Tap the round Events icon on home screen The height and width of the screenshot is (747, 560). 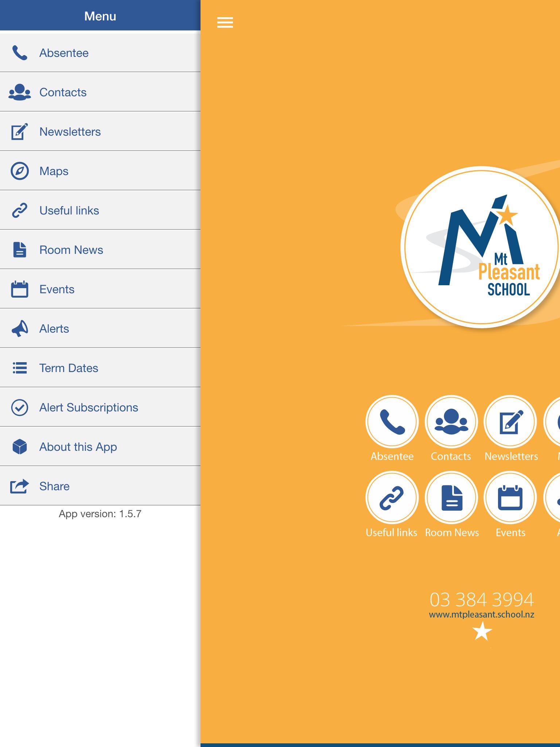click(510, 498)
